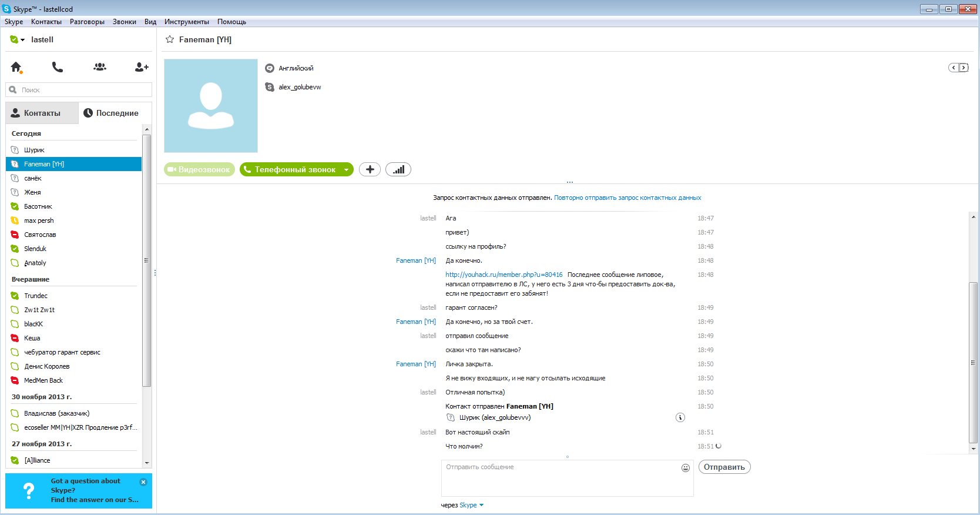Viewport: 980px width, 515px height.
Task: Open conversation with Zw1t Zw1t
Action: pos(74,310)
